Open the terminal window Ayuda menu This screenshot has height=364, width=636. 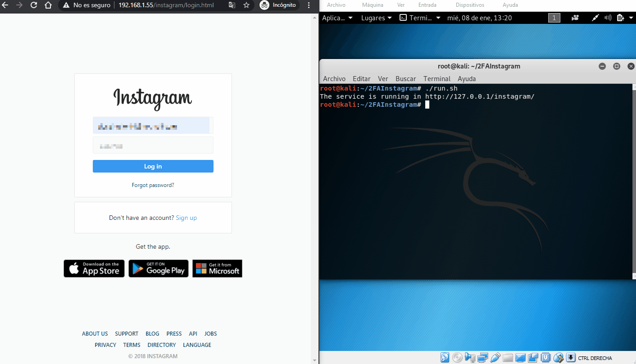point(467,79)
